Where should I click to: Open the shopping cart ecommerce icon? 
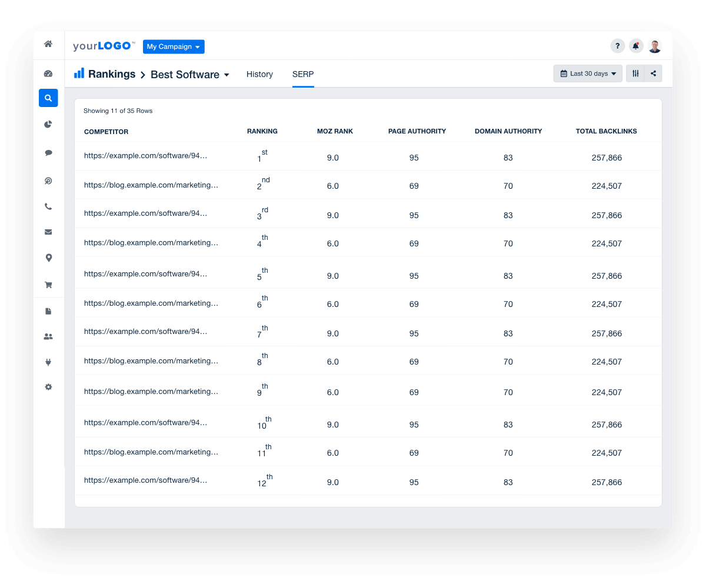click(x=48, y=285)
